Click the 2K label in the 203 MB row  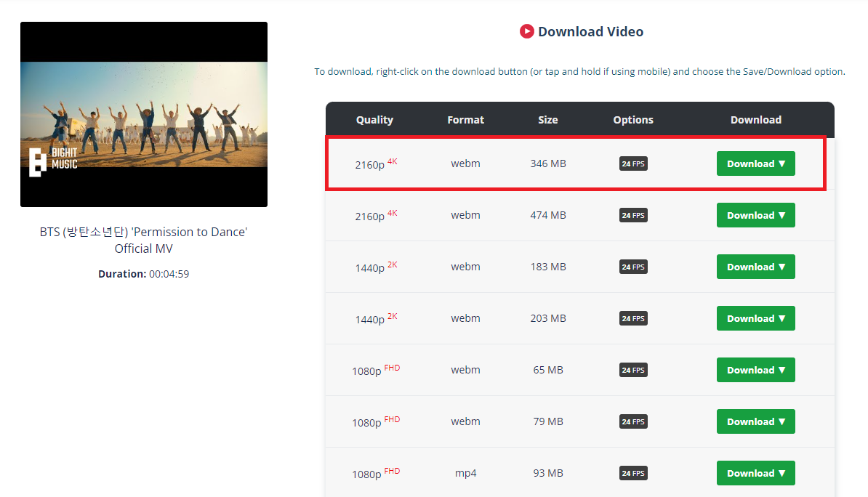coord(393,316)
